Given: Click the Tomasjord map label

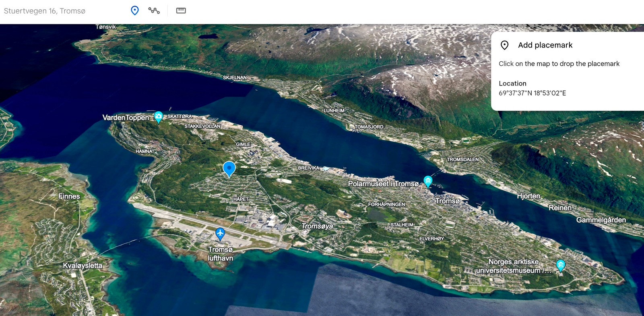Looking at the screenshot, I should (x=369, y=127).
